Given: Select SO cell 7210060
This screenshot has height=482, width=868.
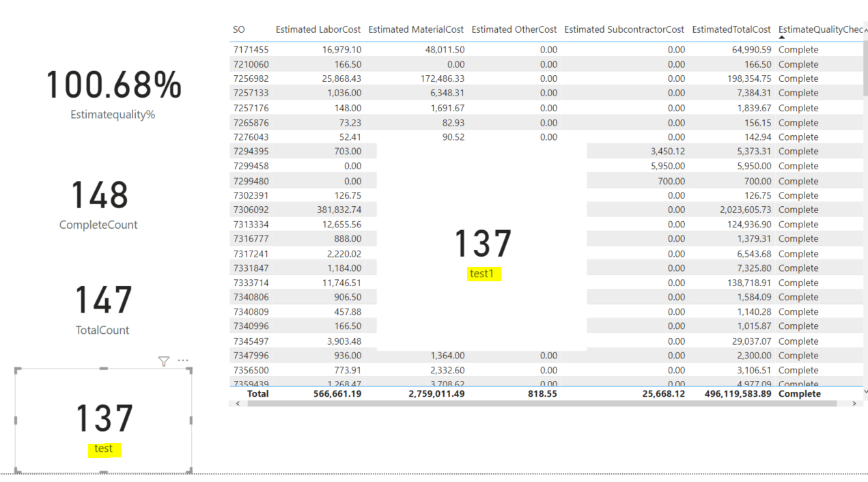Looking at the screenshot, I should pyautogui.click(x=251, y=64).
